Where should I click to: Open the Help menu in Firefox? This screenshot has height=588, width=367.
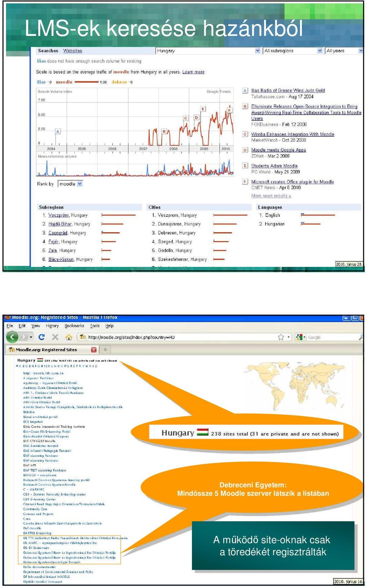click(109, 326)
